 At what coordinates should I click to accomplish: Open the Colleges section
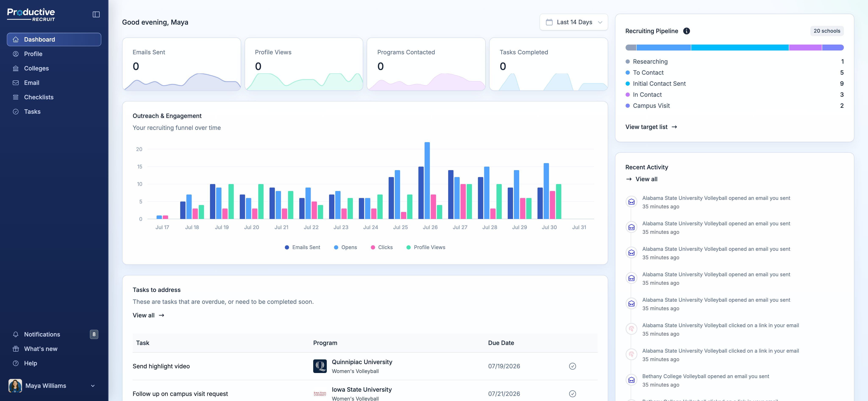54,69
